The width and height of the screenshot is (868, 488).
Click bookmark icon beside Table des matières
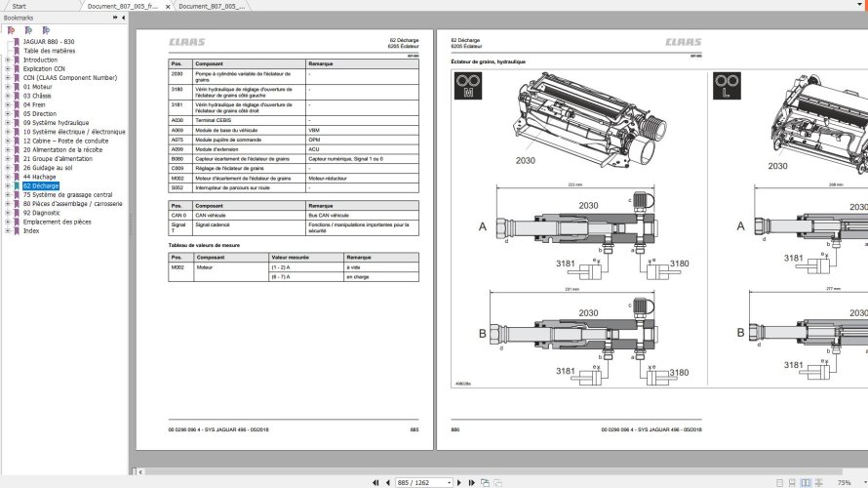pyautogui.click(x=17, y=51)
